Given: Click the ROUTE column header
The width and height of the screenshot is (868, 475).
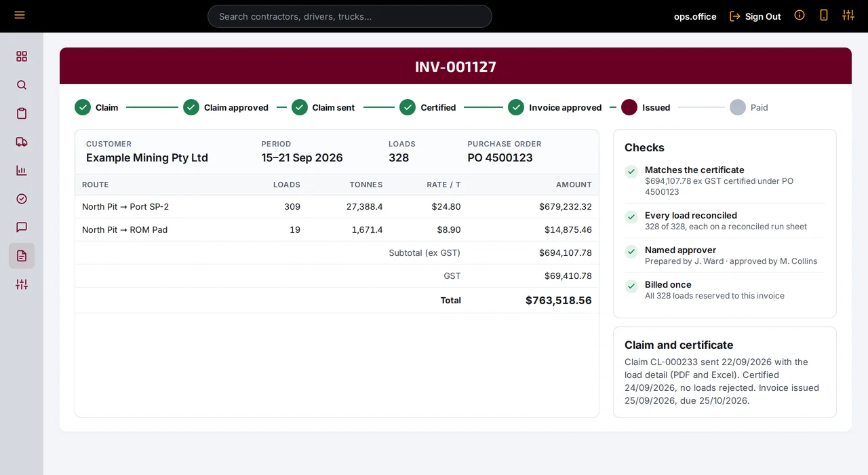Looking at the screenshot, I should (x=96, y=185).
